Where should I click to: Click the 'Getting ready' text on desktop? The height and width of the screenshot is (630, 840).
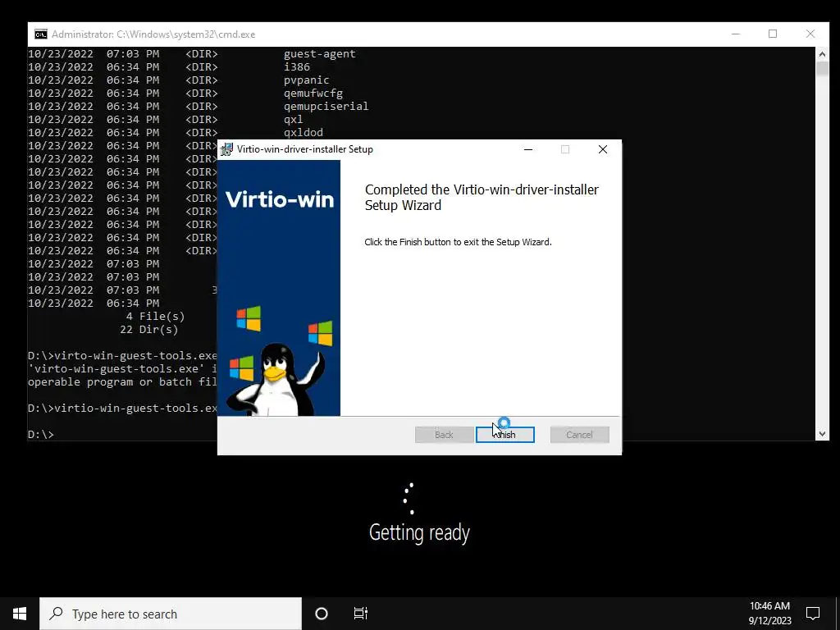pyautogui.click(x=419, y=532)
